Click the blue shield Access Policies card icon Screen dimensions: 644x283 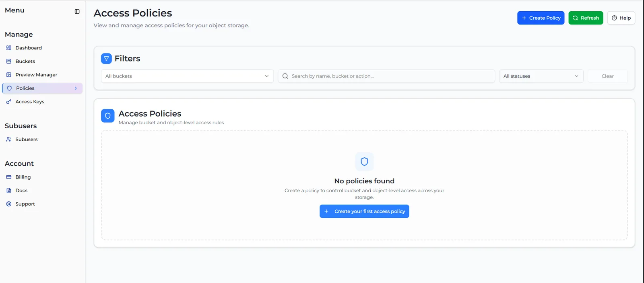107,116
